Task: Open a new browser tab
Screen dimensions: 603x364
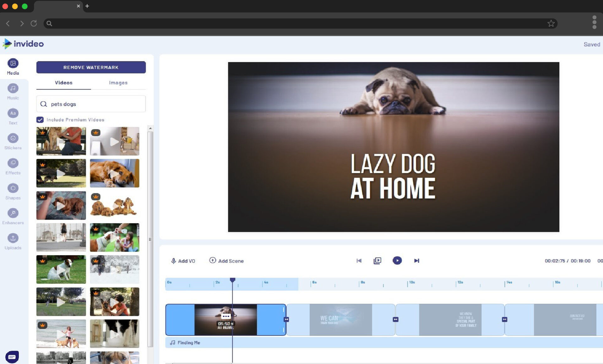Action: (87, 6)
